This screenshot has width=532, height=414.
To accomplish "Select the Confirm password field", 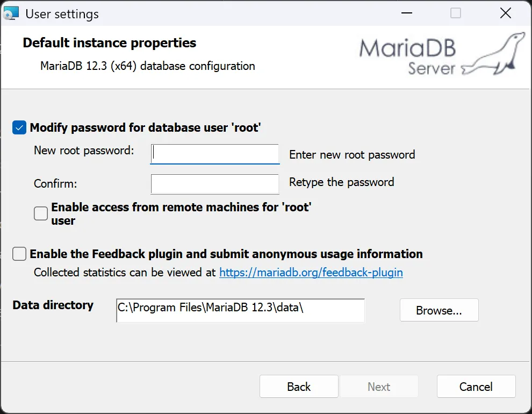I will coord(215,184).
